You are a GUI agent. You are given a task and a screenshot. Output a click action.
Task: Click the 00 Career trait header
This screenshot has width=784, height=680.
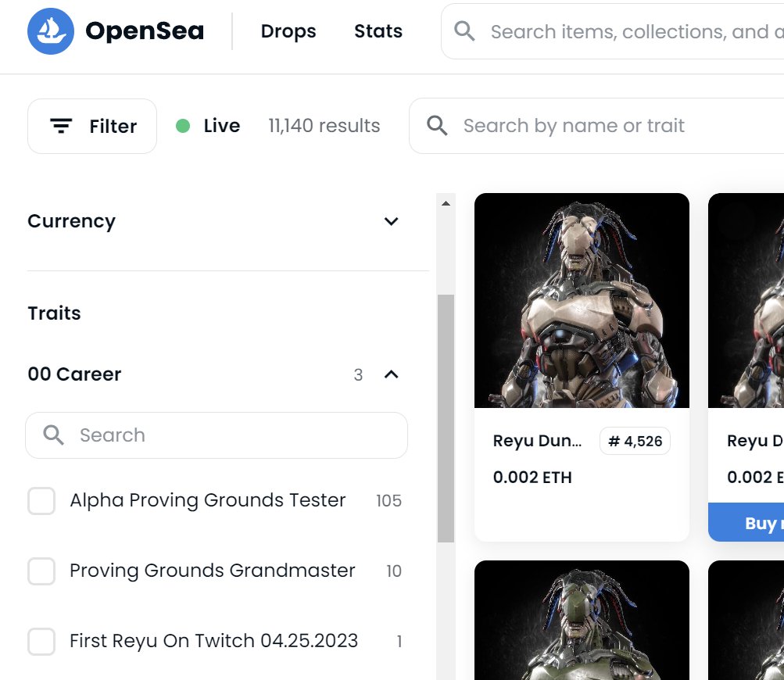point(74,374)
